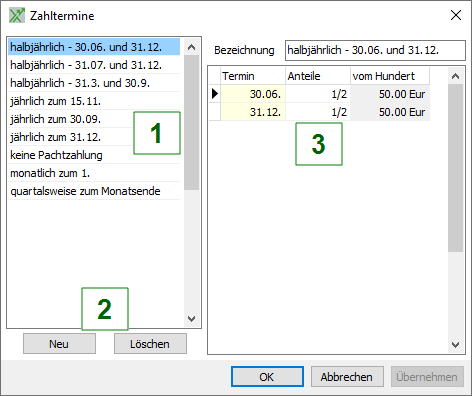Click the 'vom Hundert' column header

coord(390,76)
